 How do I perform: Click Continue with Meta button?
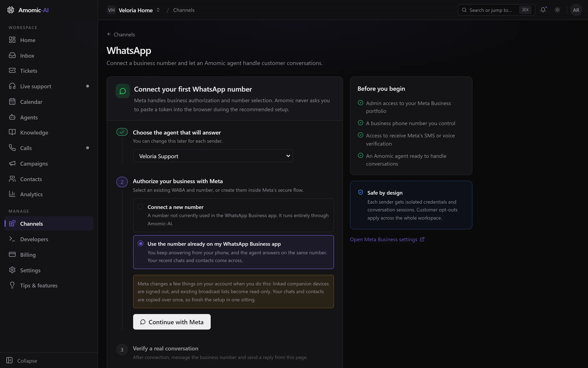coord(172,322)
